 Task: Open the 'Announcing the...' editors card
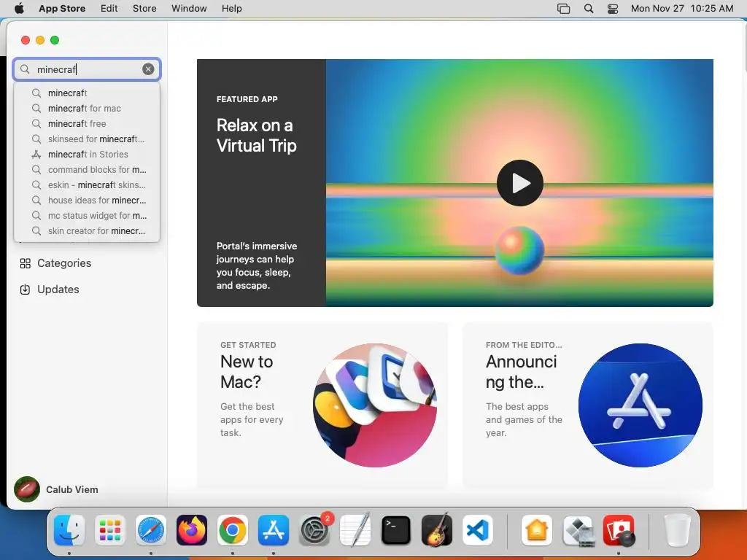click(x=587, y=405)
